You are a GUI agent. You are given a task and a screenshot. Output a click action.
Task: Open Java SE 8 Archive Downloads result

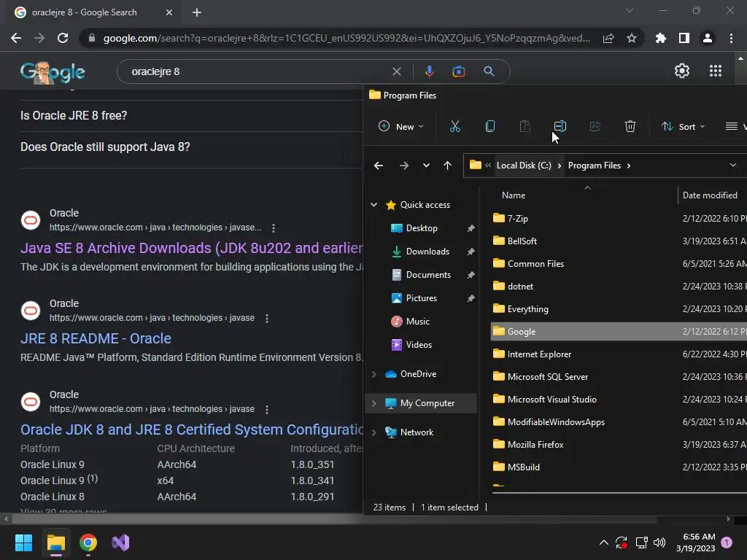pyautogui.click(x=192, y=248)
